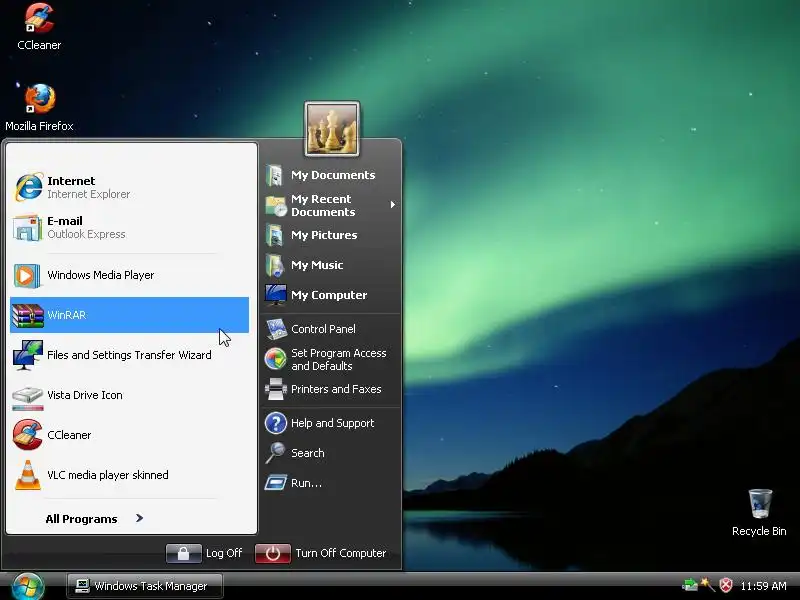Click the green network tray icon
800x600 pixels.
pyautogui.click(x=690, y=585)
